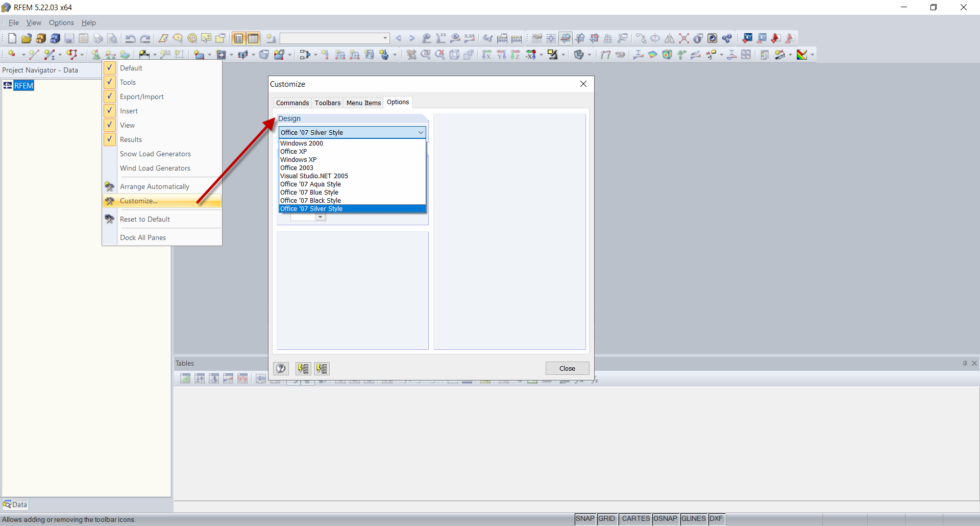Image resolution: width=980 pixels, height=526 pixels.
Task: Toggle SNAP in the status bar
Action: [x=585, y=518]
